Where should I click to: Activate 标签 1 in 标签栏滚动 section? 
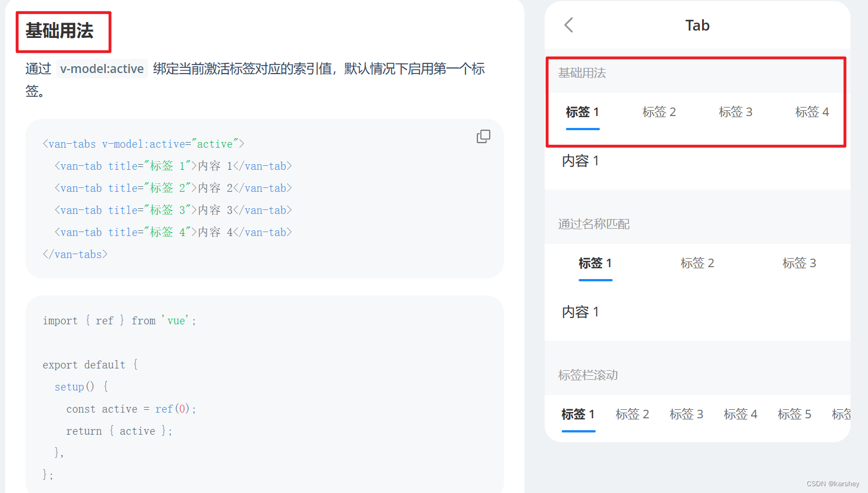click(578, 414)
